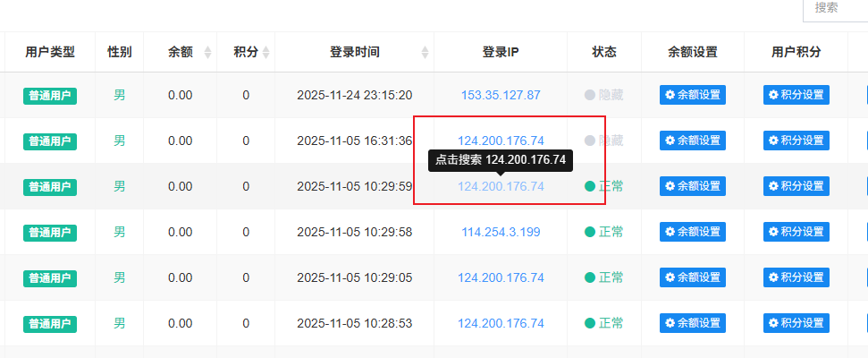Screen dimensions: 868x358
Task: Click the 登录IP column header
Action: 501,52
